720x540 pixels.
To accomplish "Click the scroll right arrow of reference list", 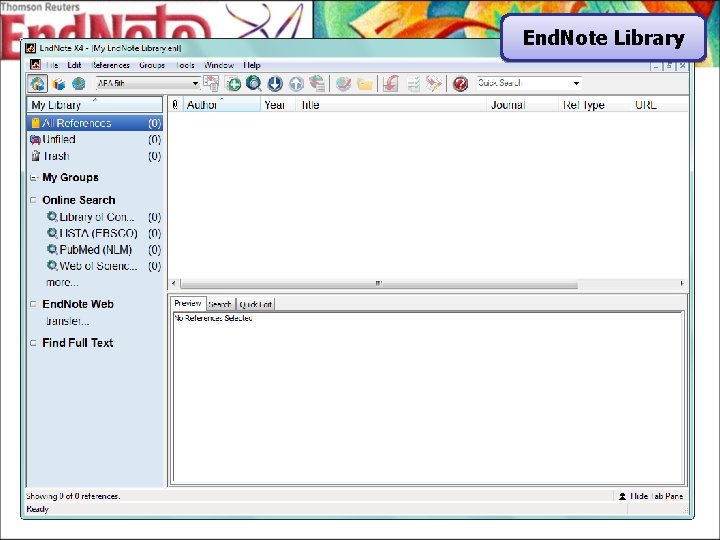I will [x=682, y=283].
